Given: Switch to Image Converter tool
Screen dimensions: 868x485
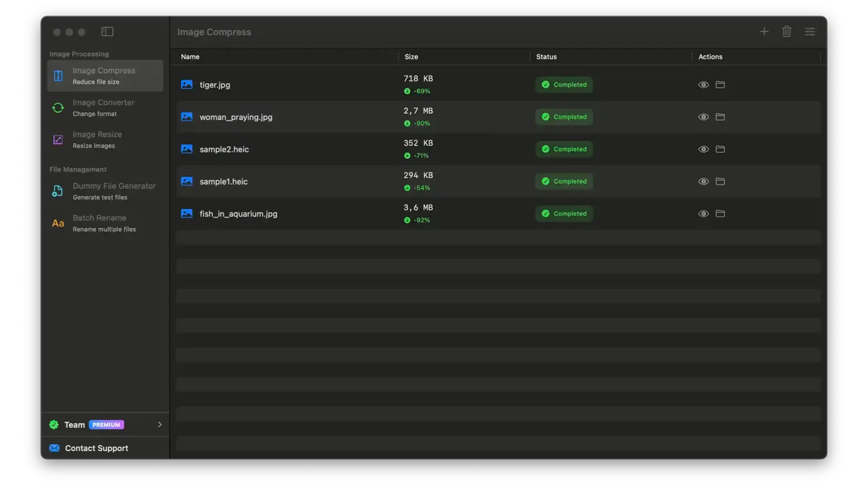Looking at the screenshot, I should click(x=104, y=108).
